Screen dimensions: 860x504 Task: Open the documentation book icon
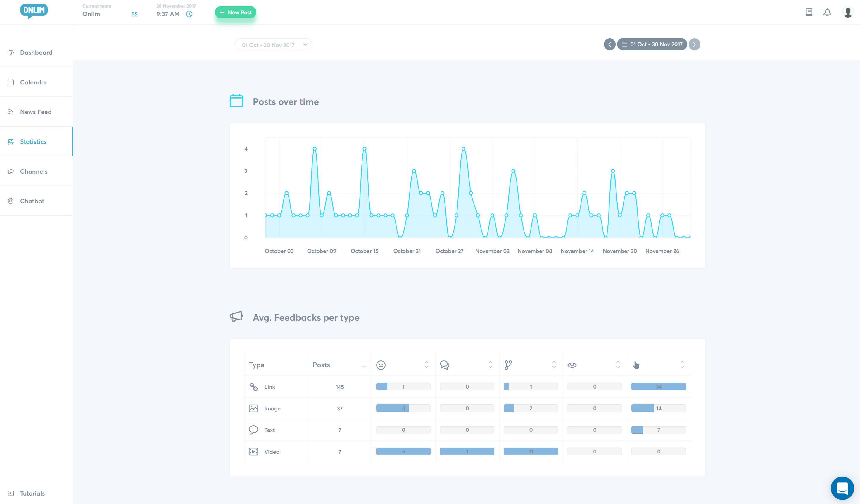point(809,13)
